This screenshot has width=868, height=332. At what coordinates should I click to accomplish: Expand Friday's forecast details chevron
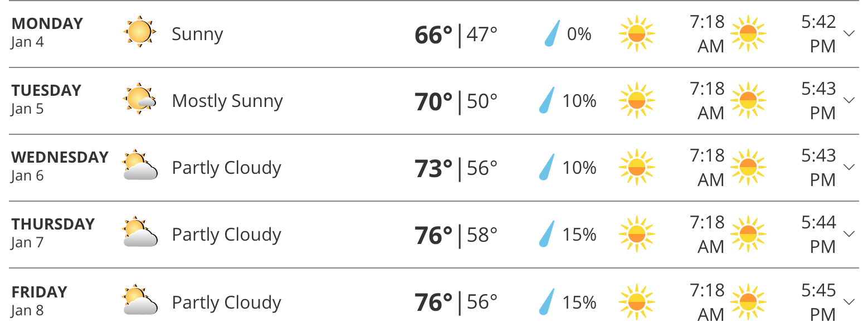coord(849,302)
